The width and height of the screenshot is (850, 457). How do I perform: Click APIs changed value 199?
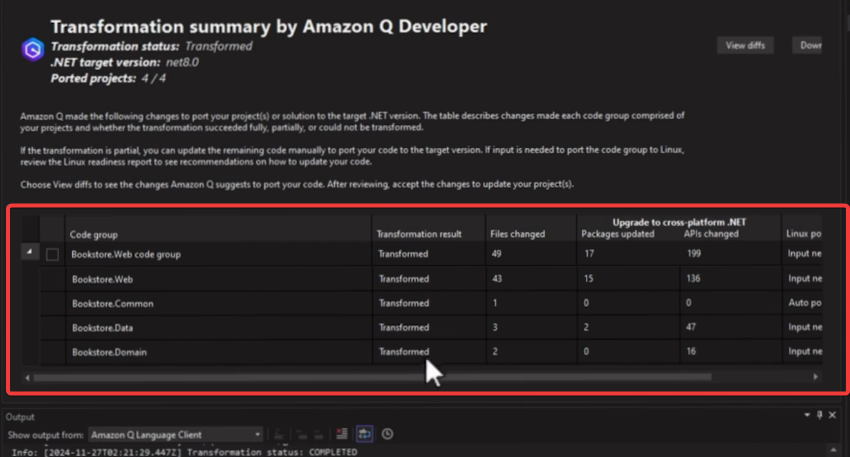694,254
